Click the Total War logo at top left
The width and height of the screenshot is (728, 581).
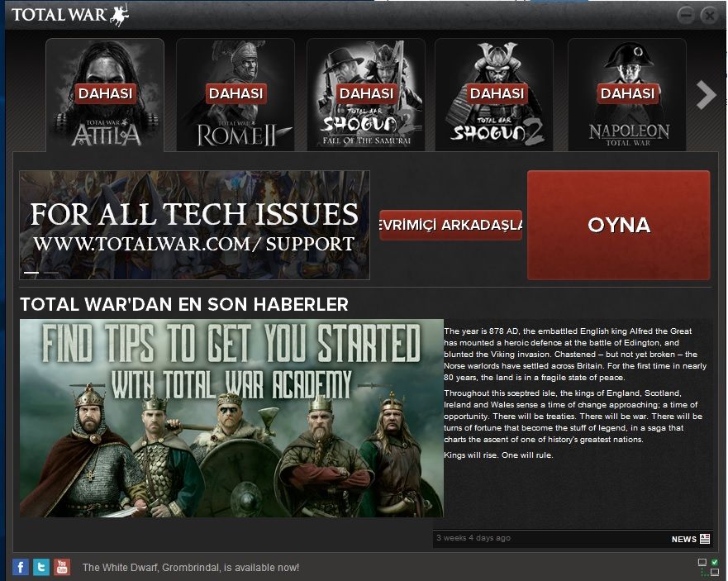click(x=70, y=14)
